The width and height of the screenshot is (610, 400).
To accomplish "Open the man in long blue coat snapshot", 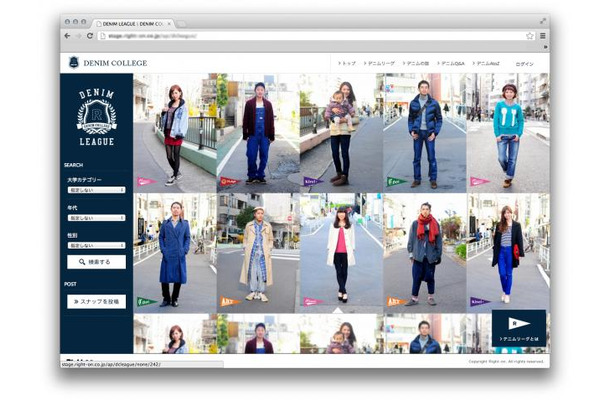I will click(x=175, y=253).
